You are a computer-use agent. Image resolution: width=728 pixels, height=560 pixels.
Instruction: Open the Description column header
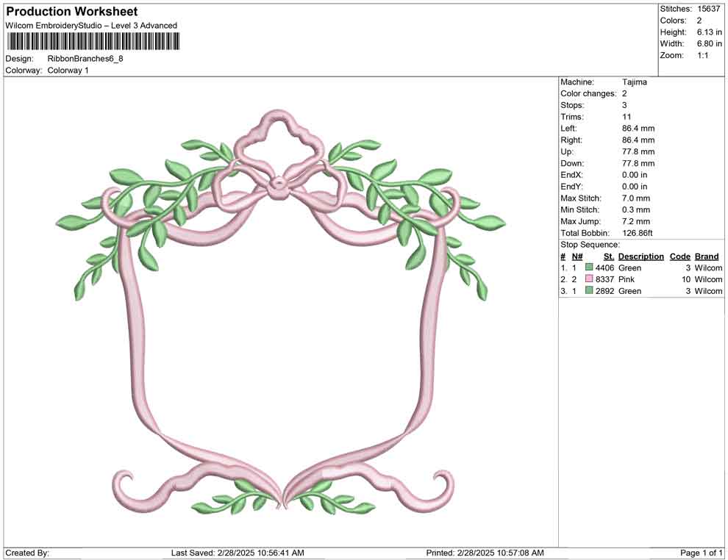640,256
